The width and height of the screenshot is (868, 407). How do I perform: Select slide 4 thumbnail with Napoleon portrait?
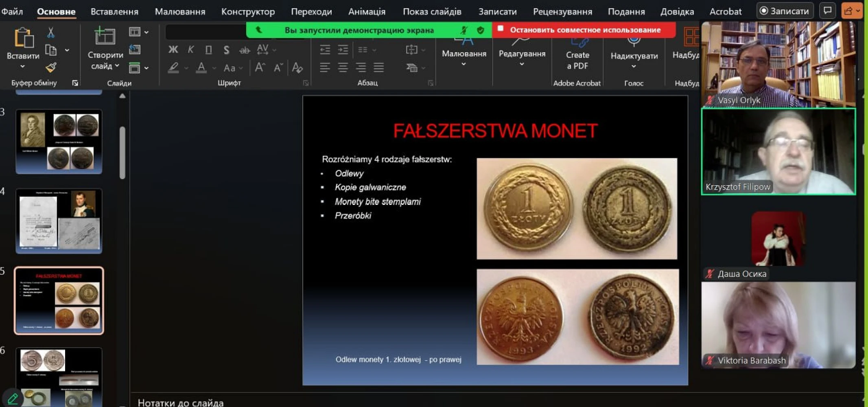pyautogui.click(x=59, y=221)
